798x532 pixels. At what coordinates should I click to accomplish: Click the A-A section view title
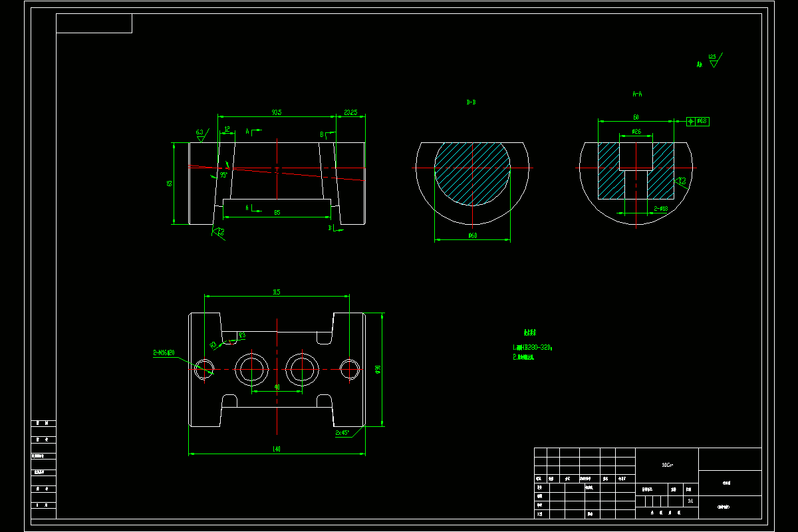[636, 94]
